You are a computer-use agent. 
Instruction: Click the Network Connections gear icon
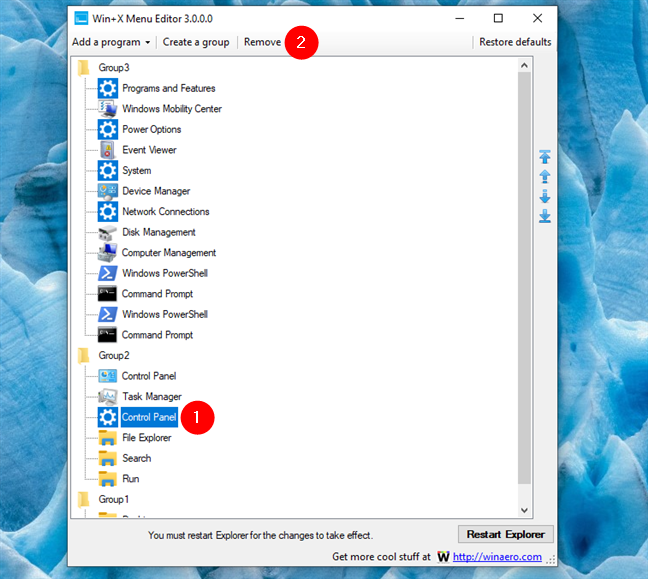(x=107, y=212)
